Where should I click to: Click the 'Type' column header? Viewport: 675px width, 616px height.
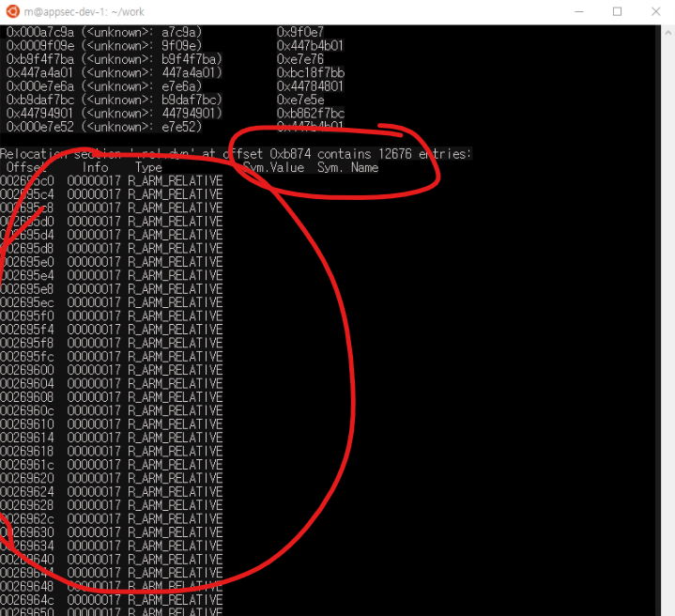(148, 167)
